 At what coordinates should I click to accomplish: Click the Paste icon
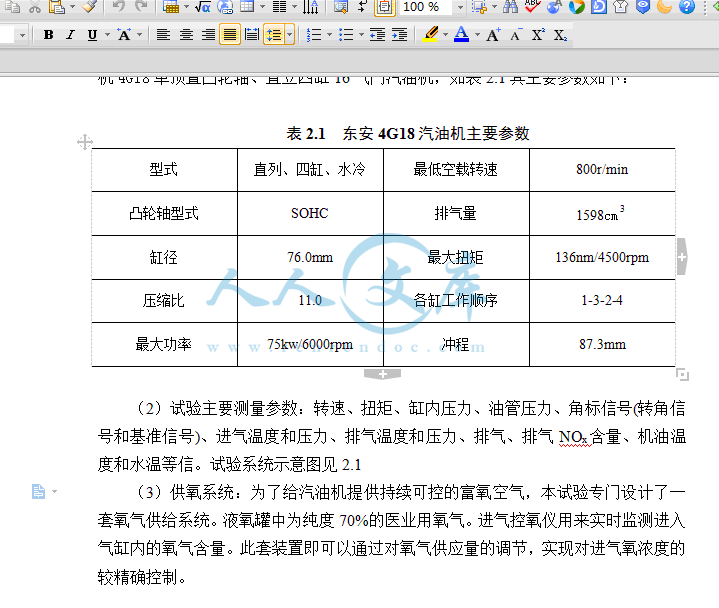(56, 6)
